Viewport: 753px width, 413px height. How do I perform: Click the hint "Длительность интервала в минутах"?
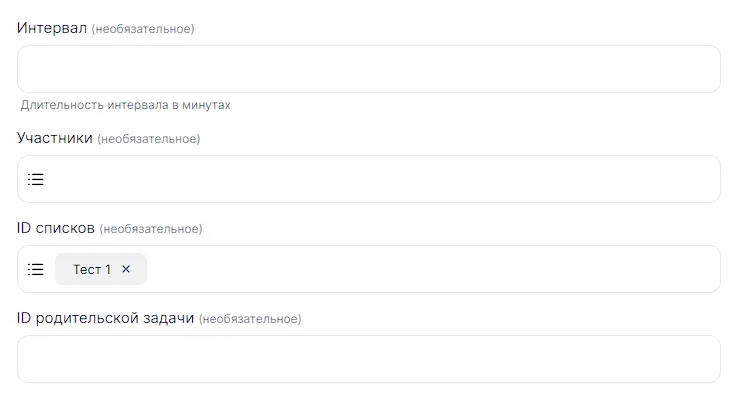(126, 105)
